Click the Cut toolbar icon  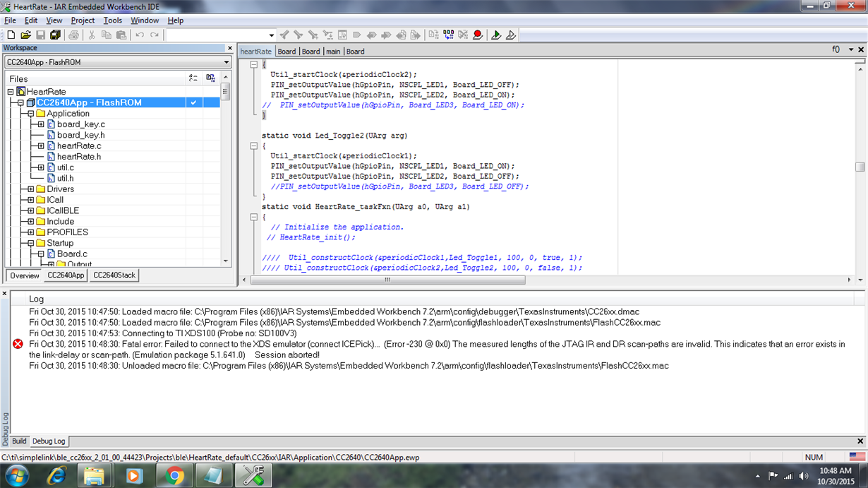[92, 35]
